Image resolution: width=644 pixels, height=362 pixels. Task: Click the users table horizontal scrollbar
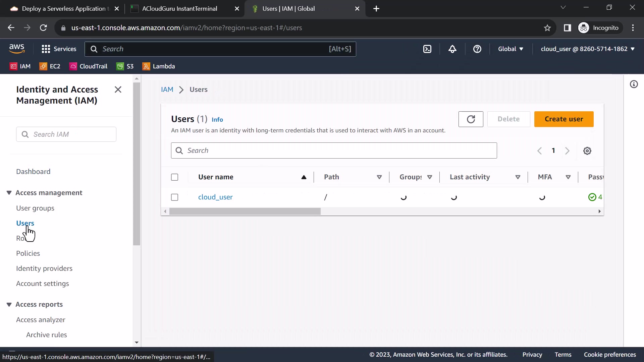(245, 212)
